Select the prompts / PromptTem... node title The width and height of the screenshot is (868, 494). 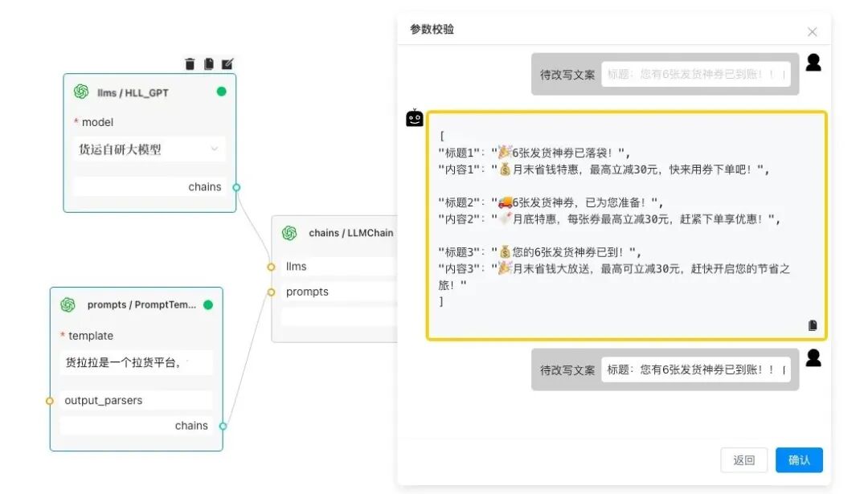[141, 304]
